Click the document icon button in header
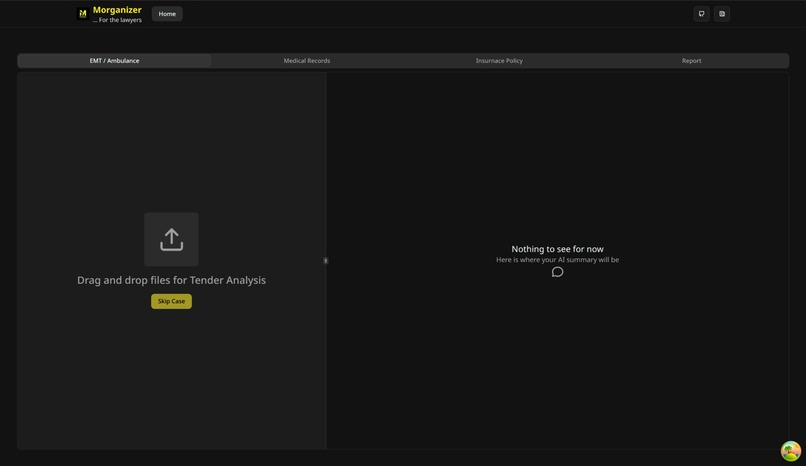Viewport: 806px width, 466px height. [x=722, y=14]
